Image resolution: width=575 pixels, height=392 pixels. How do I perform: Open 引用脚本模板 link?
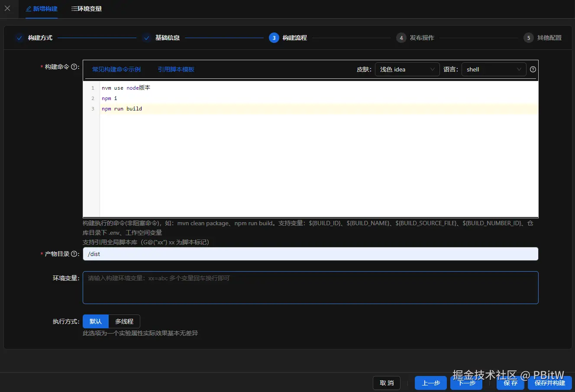pos(176,69)
